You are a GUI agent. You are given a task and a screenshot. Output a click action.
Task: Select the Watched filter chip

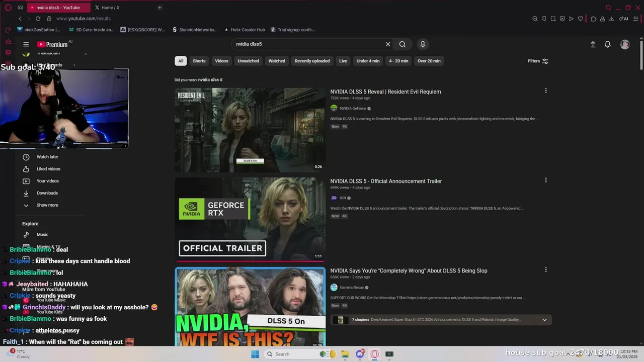coord(277,61)
